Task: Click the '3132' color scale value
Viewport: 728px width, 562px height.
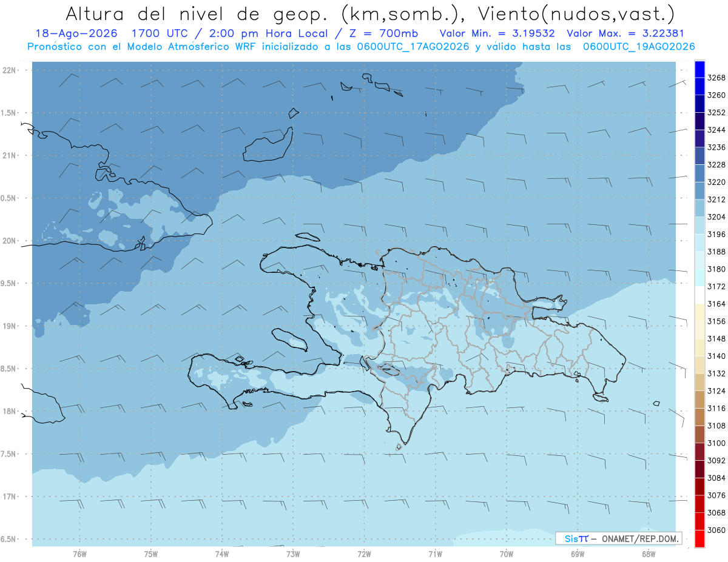Action: (x=716, y=373)
